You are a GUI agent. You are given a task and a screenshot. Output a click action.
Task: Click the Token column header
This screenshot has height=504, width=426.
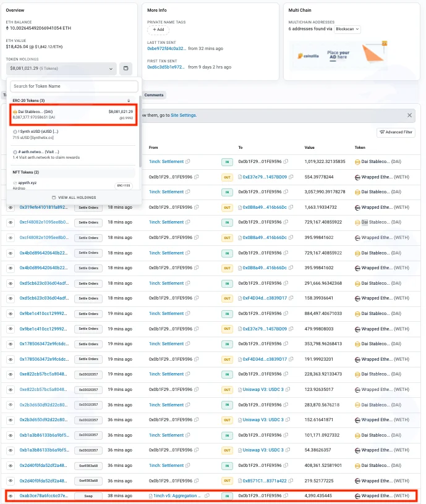coord(360,148)
